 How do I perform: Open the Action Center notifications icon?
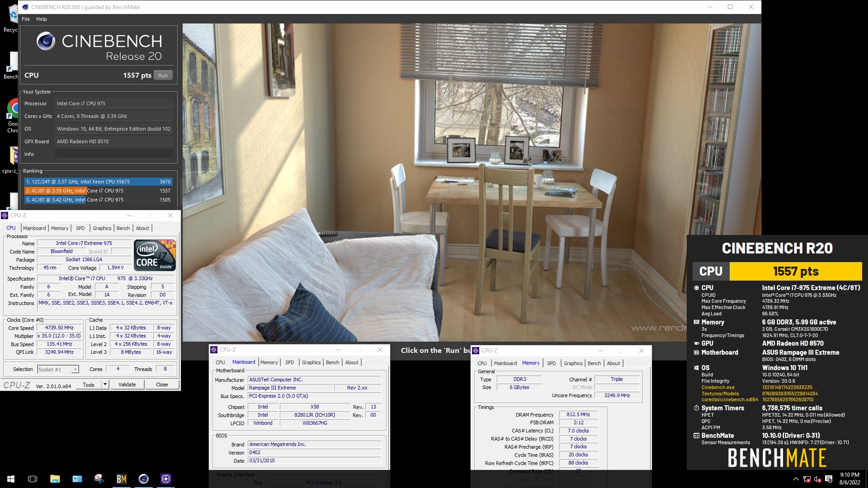coord(829,479)
